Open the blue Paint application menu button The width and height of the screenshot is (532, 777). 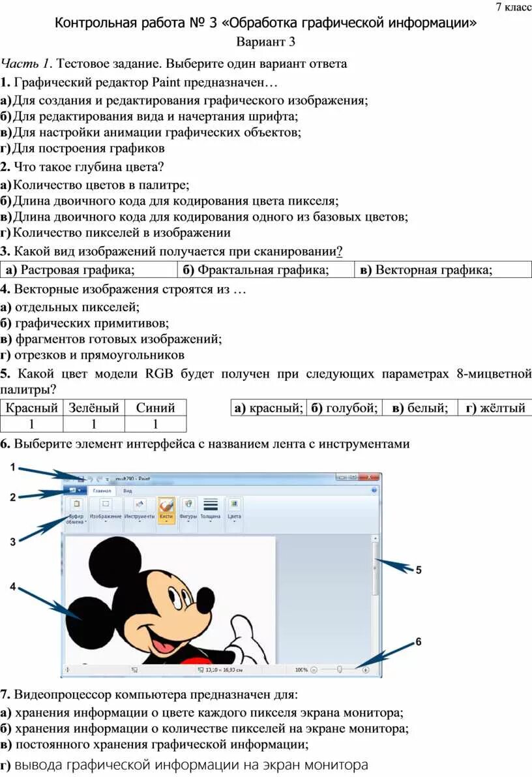[75, 490]
